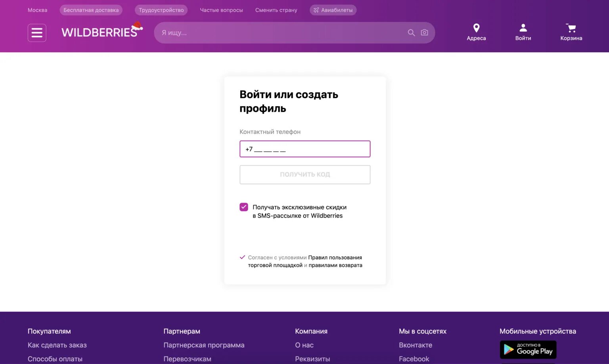The height and width of the screenshot is (364, 609).
Task: Open Частые вопросы page
Action: tap(221, 10)
